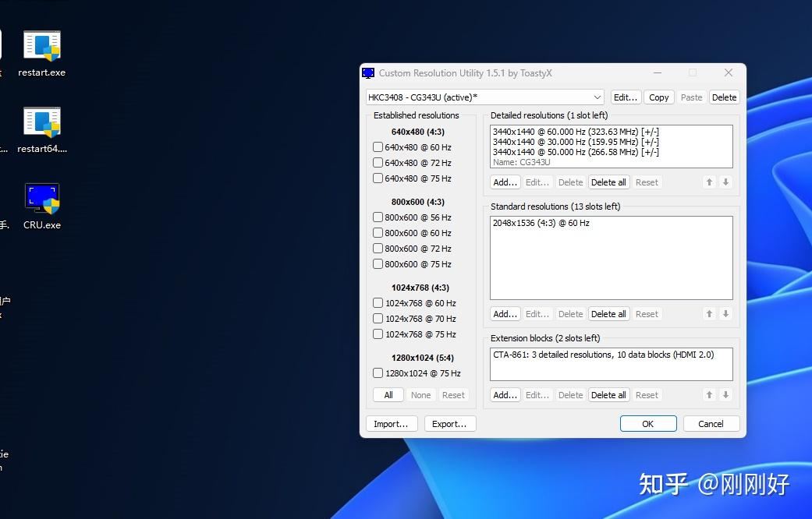The width and height of the screenshot is (812, 519).
Task: Confirm changes with OK
Action: [x=648, y=424]
